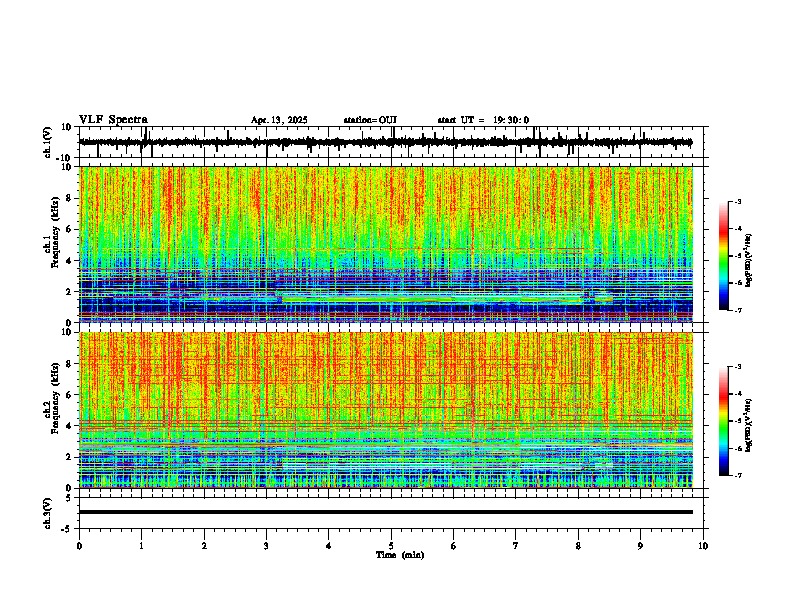The image size is (792, 612).
Task: Click the time axis tick label "2"
Action: 204,546
